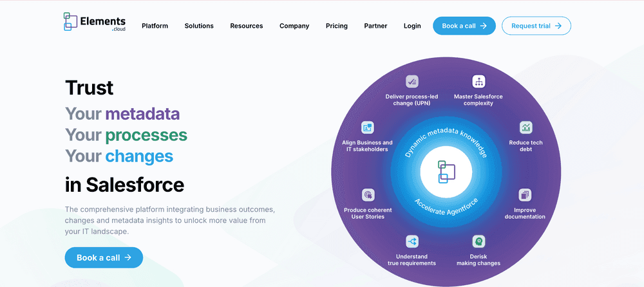Click the Login link
This screenshot has height=287, width=644.
pos(412,26)
